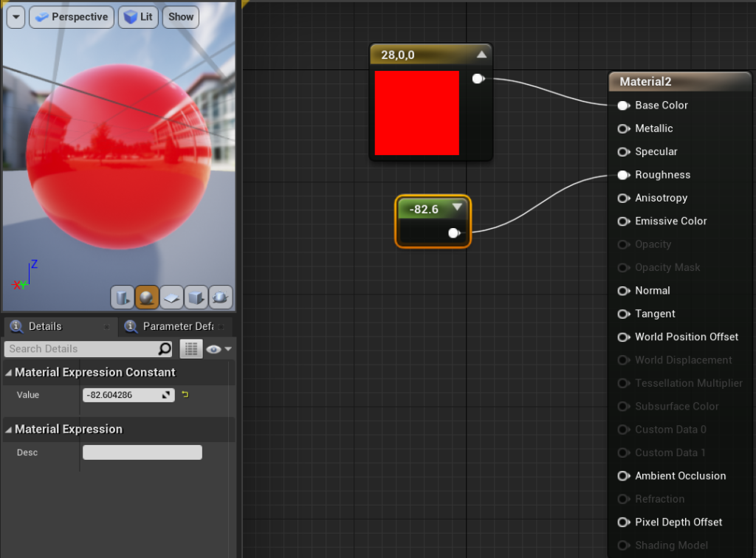Reset Value to default with yellow arrow

point(185,395)
